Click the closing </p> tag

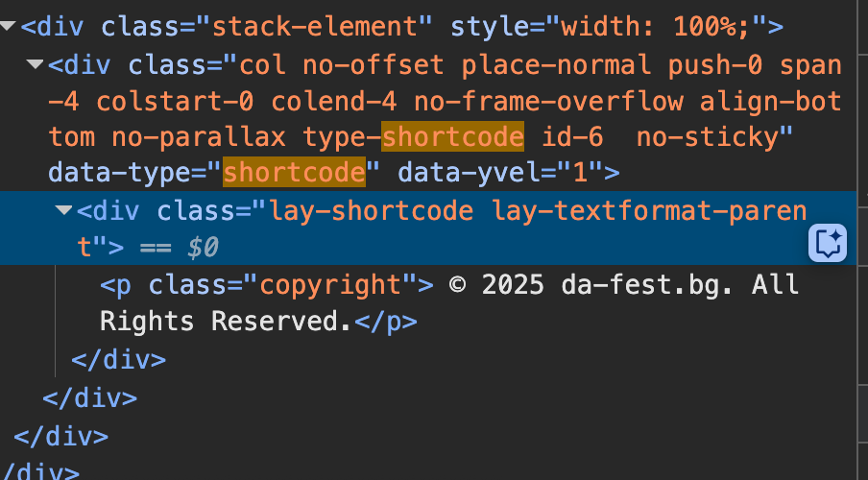(385, 321)
